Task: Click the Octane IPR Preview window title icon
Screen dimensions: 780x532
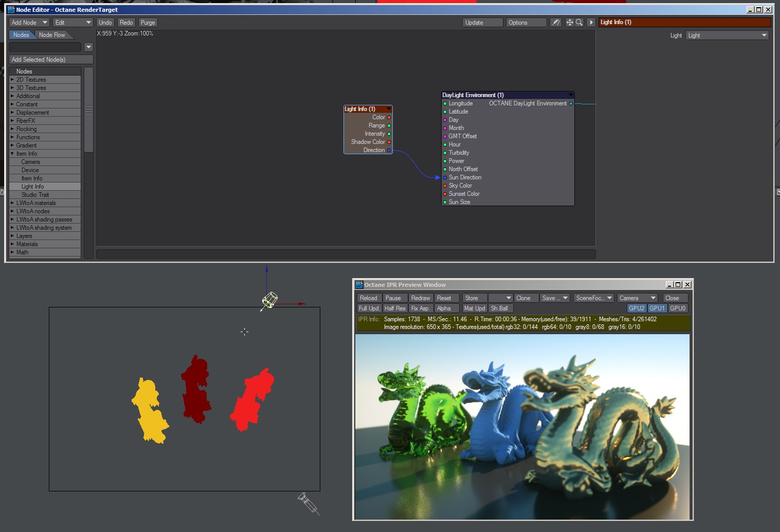Action: pyautogui.click(x=359, y=285)
